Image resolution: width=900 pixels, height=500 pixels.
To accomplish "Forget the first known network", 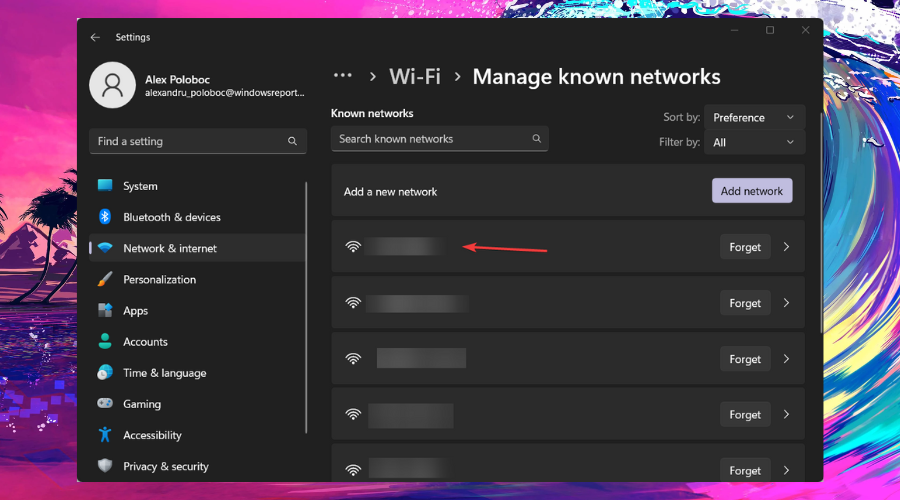I will pyautogui.click(x=745, y=247).
